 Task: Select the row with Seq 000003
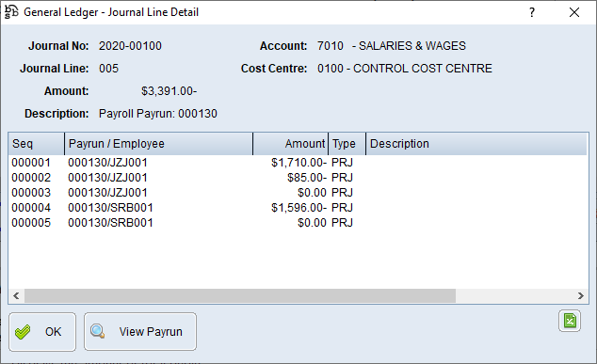[298, 193]
